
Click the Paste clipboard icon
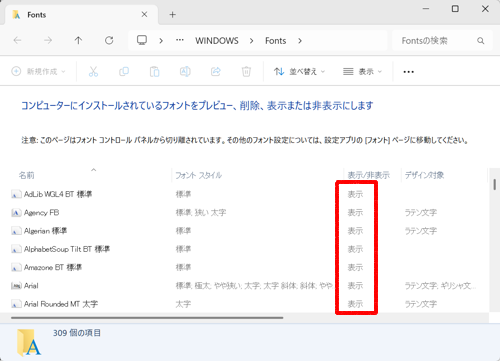click(154, 71)
